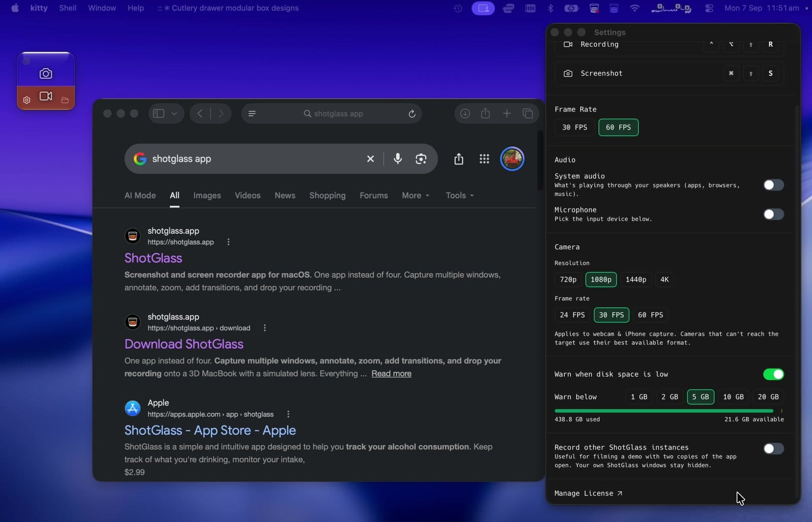Show the Safari tab overview
The width and height of the screenshot is (812, 522).
528,114
